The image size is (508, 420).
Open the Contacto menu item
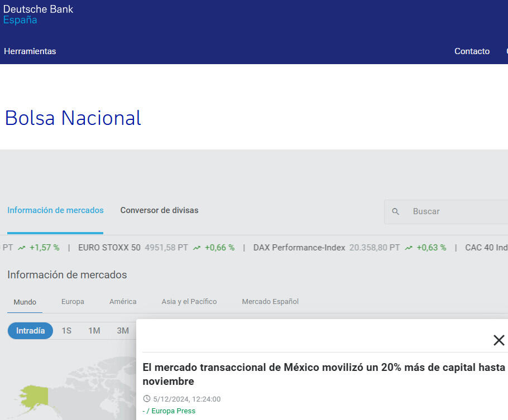coord(472,51)
